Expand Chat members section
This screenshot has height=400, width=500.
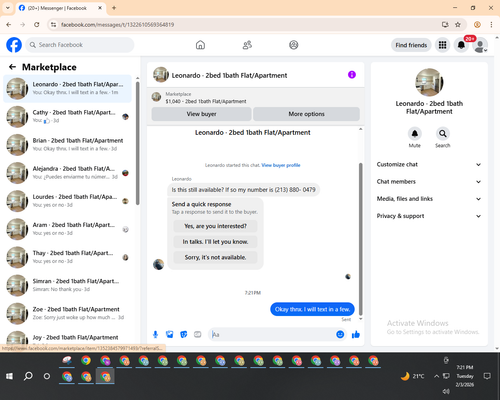click(x=429, y=182)
